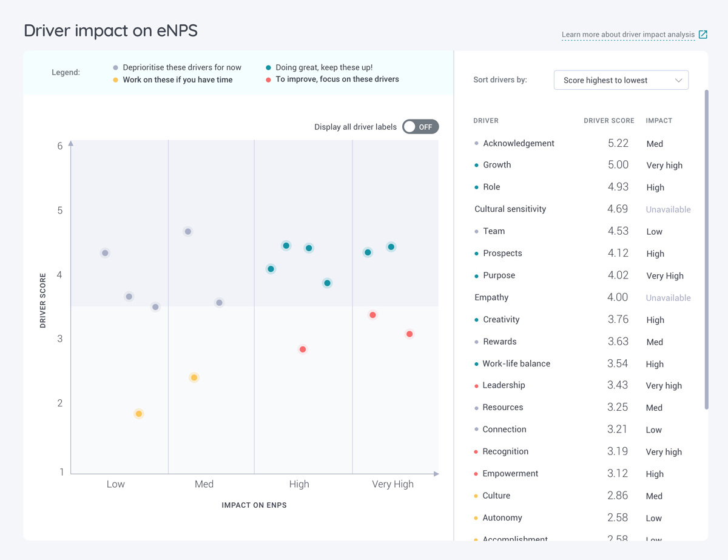Screen dimensions: 728x560
Task: Click the red dot beside the Leadership driver
Action: [x=476, y=385]
